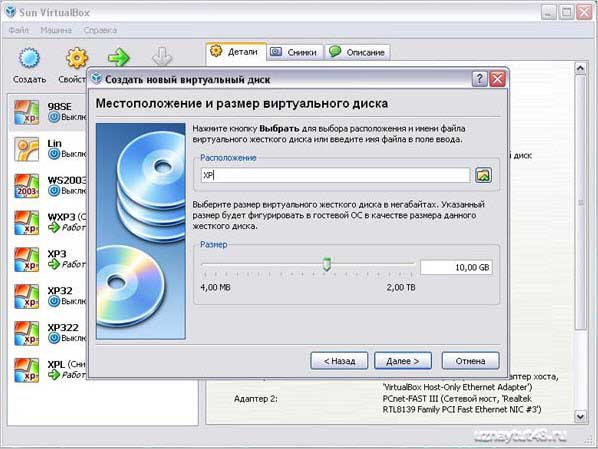Click the Создать (new machine) toolbar icon
The image size is (598, 449).
point(29,58)
